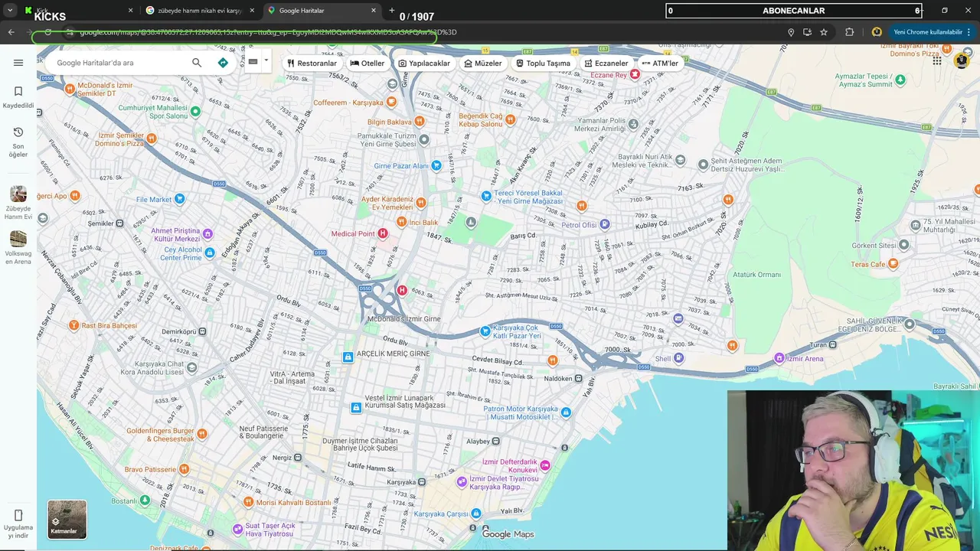Select the Ahmet Piriştina Kültür Merkezi pin
The image size is (980, 551).
pyautogui.click(x=207, y=234)
